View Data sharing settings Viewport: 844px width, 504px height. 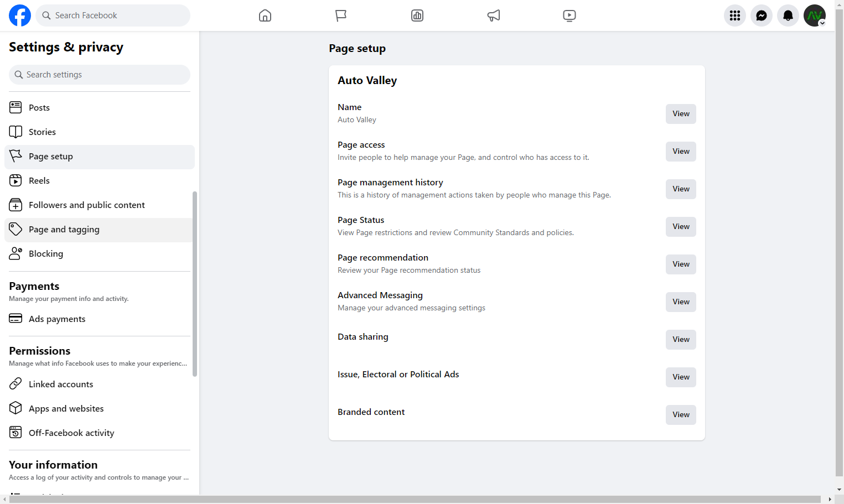pos(681,339)
